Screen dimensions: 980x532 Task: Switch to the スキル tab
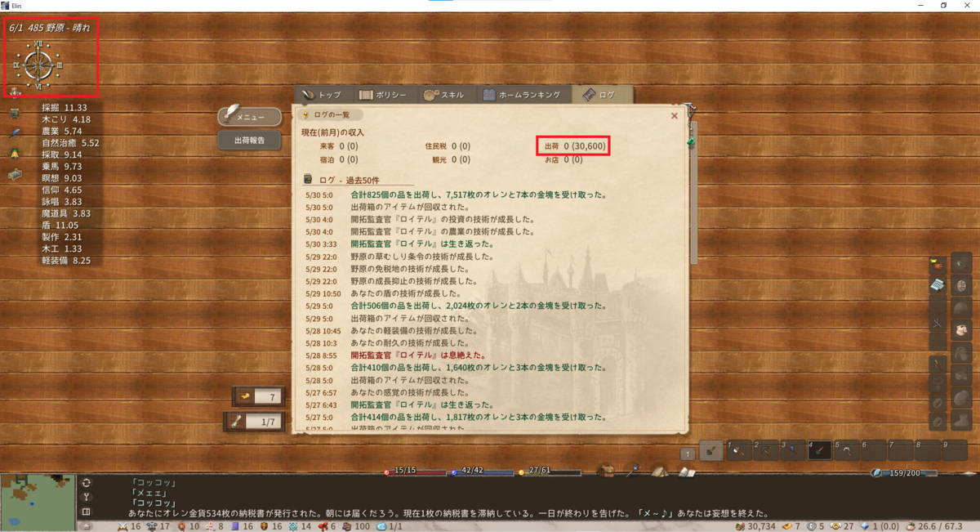pyautogui.click(x=447, y=95)
